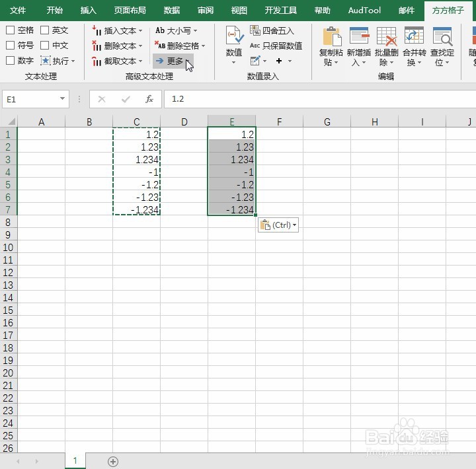Enable the 数字 checkbox
Image resolution: width=476 pixels, height=469 pixels.
(x=11, y=60)
